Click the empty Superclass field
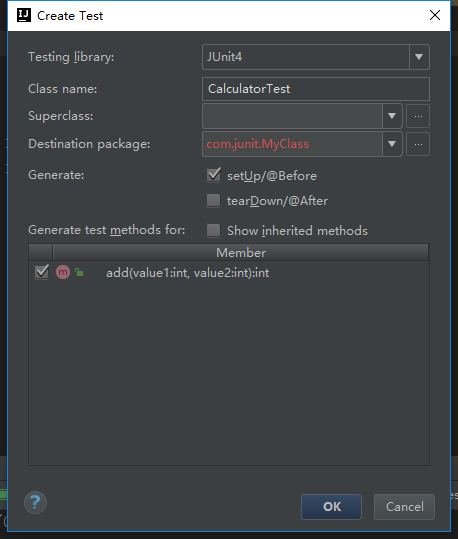The height and width of the screenshot is (539, 458). click(x=293, y=116)
